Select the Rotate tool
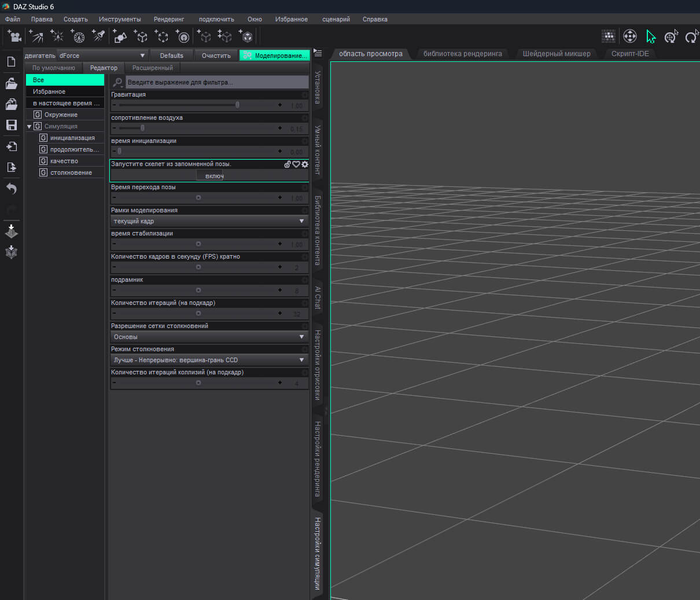 pyautogui.click(x=691, y=37)
